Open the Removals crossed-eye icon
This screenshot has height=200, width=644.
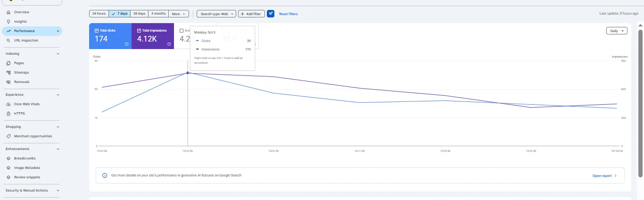point(9,82)
